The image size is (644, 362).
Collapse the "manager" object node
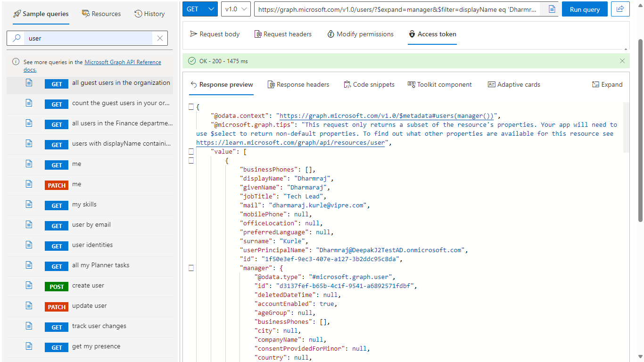(191, 268)
